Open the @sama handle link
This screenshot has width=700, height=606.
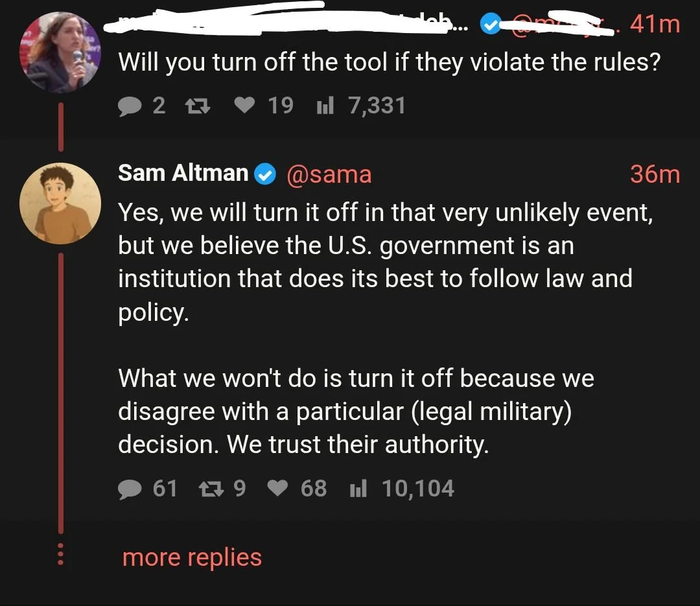pos(329,174)
